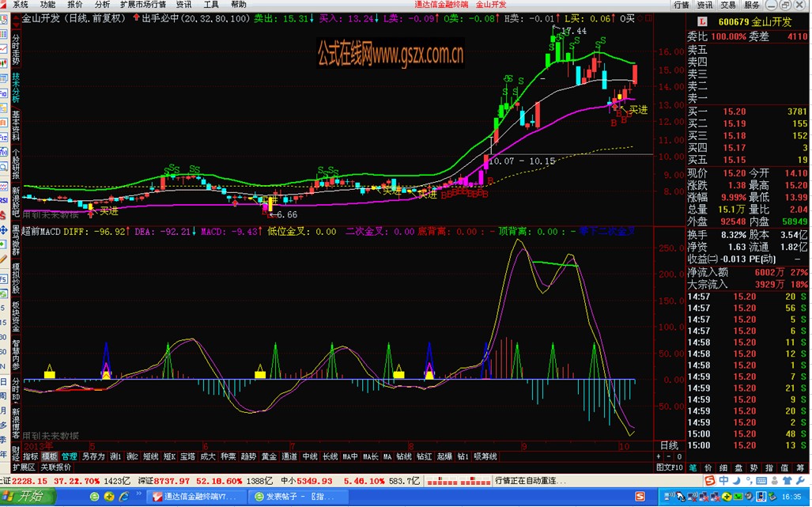Select the 筹 tab in quote panel

coord(801,467)
